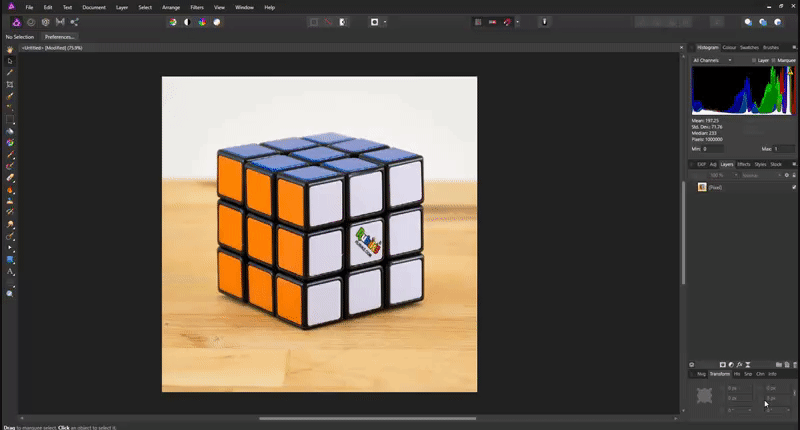The width and height of the screenshot is (800, 430).
Task: Select the Selection Brush tool
Action: pyautogui.click(x=10, y=96)
